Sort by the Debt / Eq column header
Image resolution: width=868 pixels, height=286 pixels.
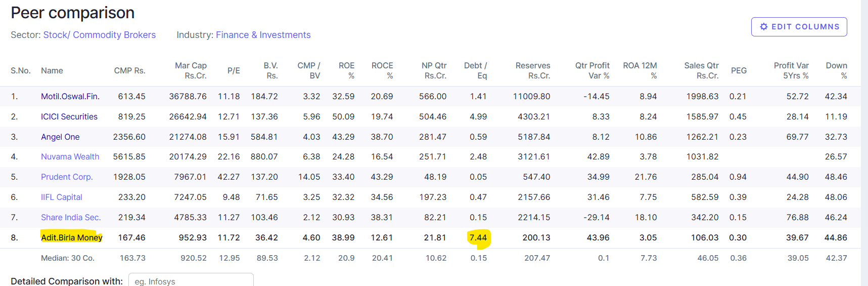tap(475, 71)
